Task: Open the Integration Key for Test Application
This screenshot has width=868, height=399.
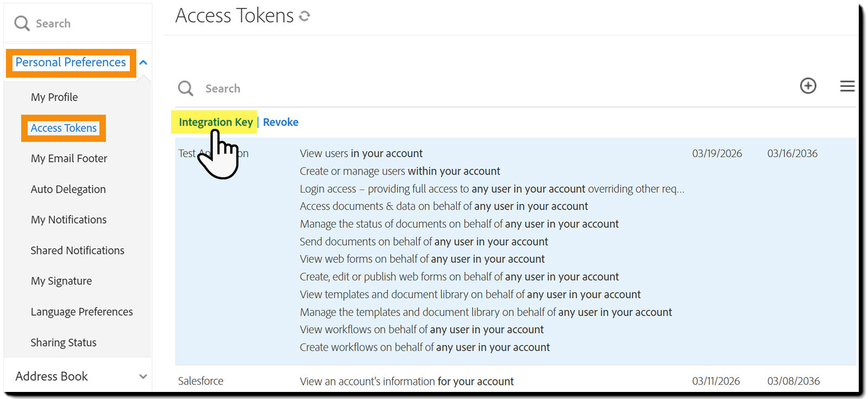Action: point(215,122)
